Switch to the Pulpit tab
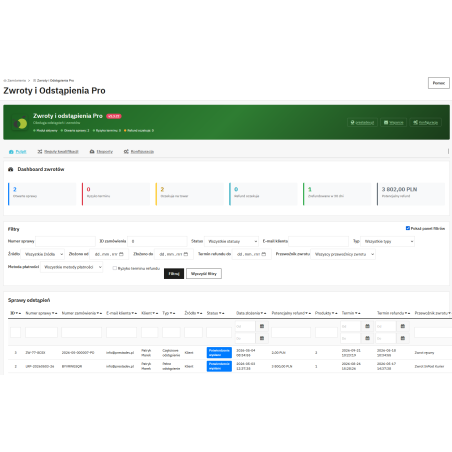This screenshot has width=452, height=452. [x=17, y=152]
